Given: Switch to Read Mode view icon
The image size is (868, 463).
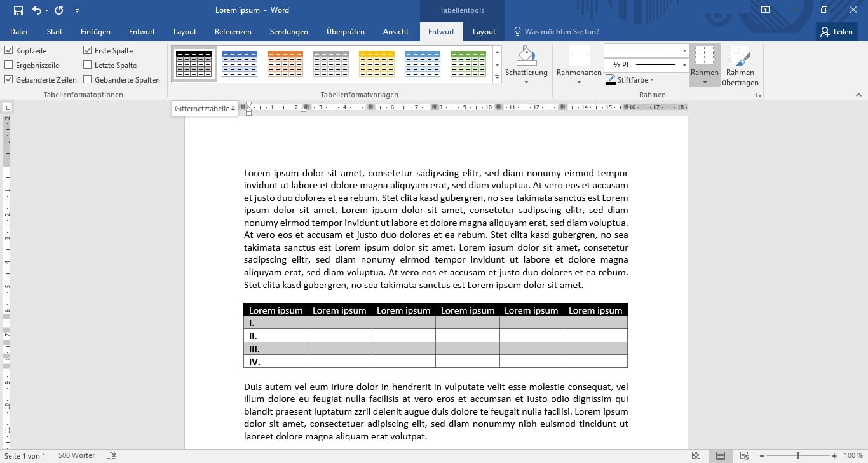Looking at the screenshot, I should point(696,455).
